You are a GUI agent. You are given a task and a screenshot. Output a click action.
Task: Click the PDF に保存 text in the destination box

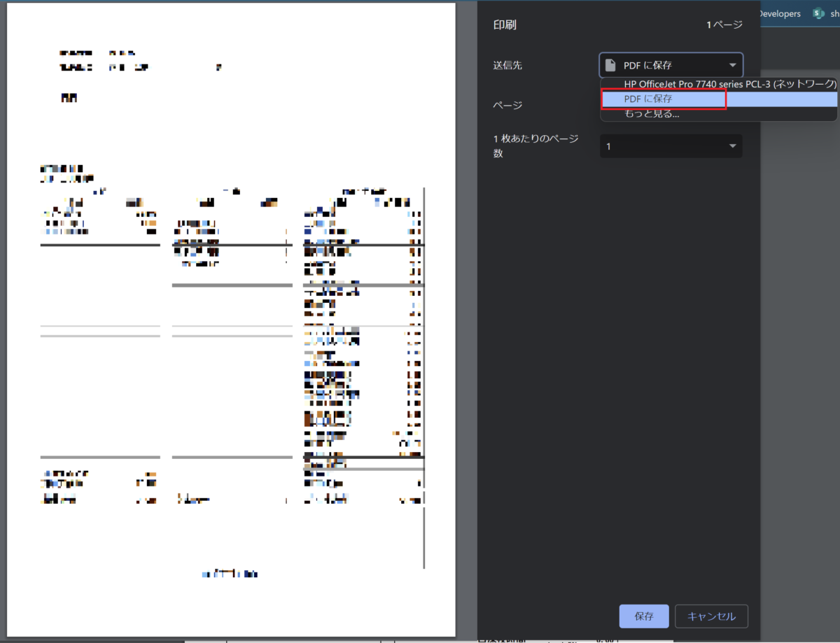647,65
